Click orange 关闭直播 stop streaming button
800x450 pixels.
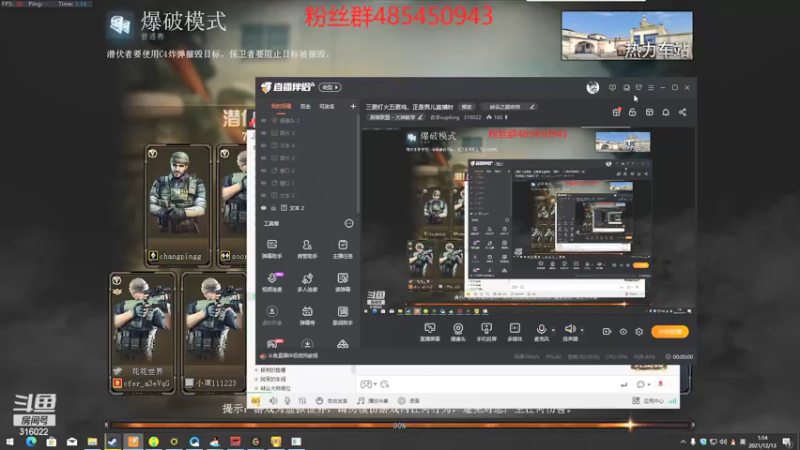tap(669, 332)
